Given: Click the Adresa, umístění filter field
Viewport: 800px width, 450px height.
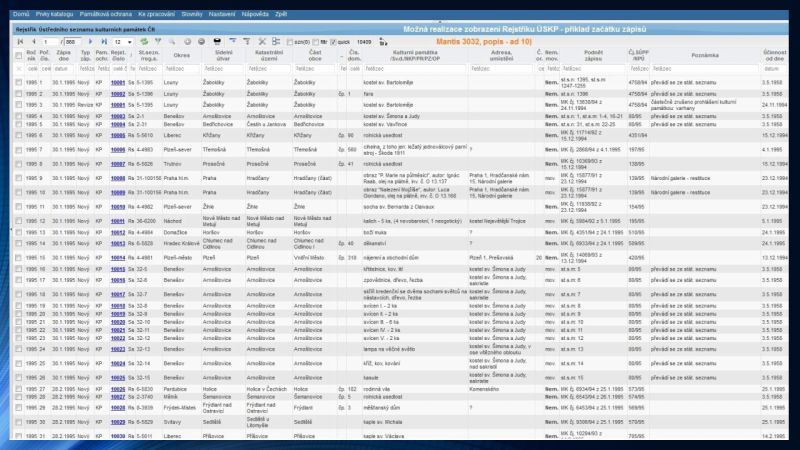Looking at the screenshot, I should [501, 68].
